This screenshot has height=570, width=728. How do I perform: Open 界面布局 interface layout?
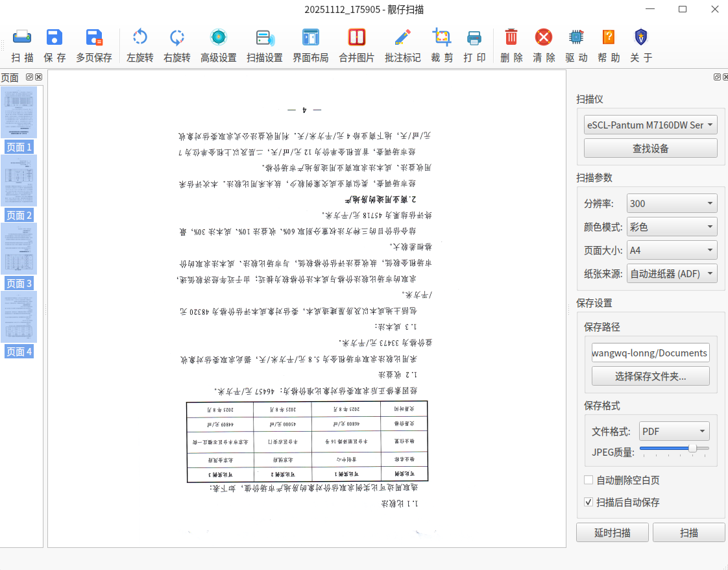pos(311,45)
